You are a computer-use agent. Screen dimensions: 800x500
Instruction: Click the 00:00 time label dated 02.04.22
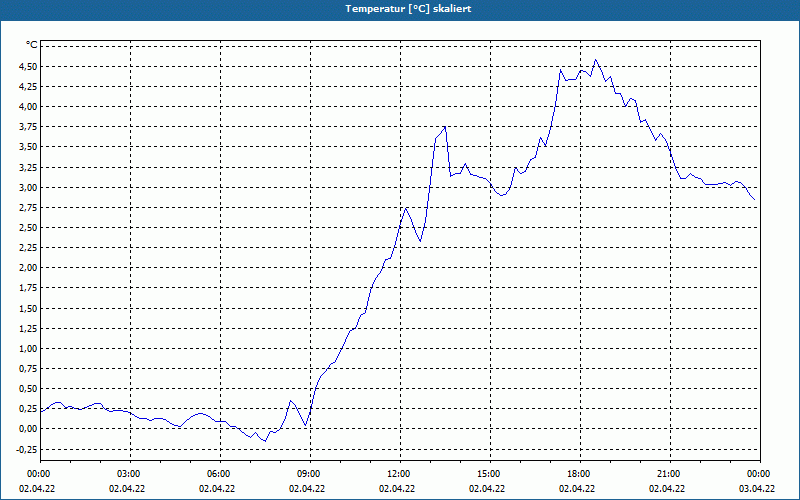coord(40,474)
